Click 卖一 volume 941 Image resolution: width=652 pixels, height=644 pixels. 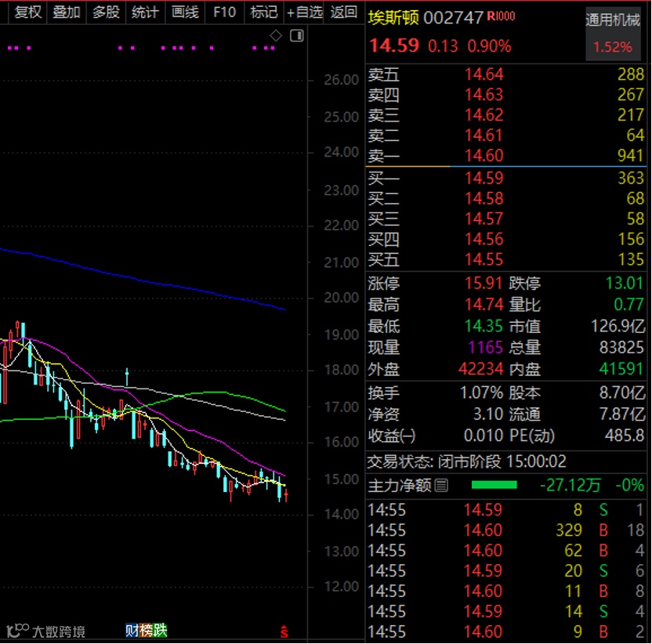[630, 156]
